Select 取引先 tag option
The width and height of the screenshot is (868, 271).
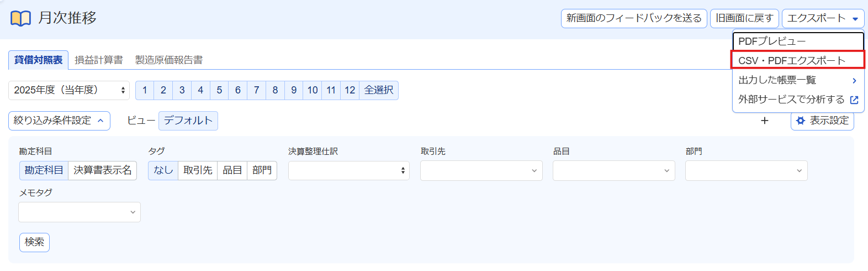point(198,170)
